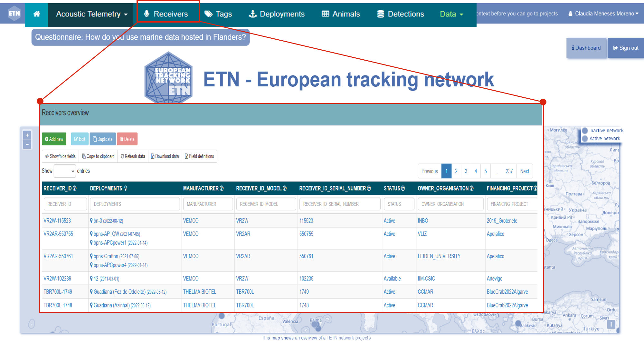Click map info icon at bottom right
This screenshot has width=644, height=345.
tap(611, 324)
